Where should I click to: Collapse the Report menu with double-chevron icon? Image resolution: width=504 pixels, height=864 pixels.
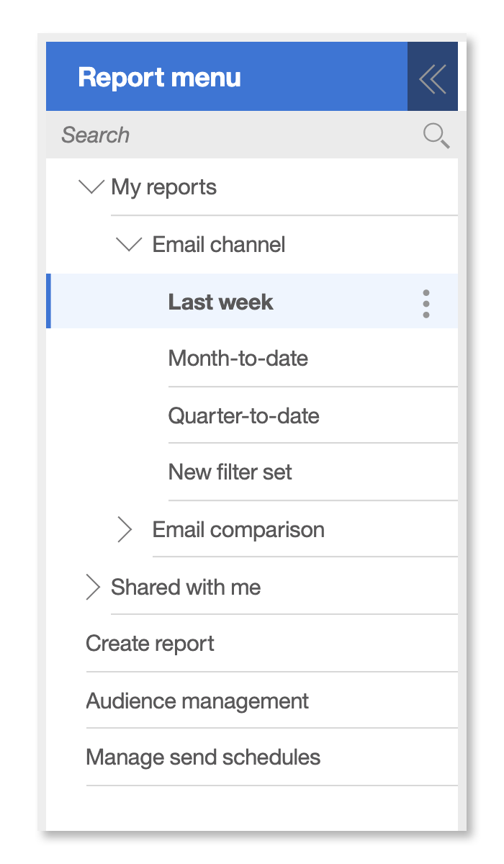click(433, 77)
